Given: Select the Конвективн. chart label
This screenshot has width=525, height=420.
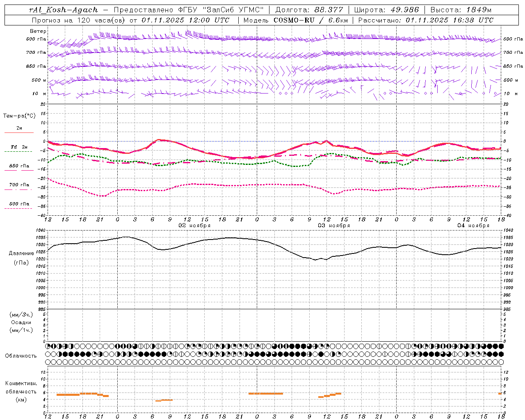Looking at the screenshot, I should click(x=21, y=383).
